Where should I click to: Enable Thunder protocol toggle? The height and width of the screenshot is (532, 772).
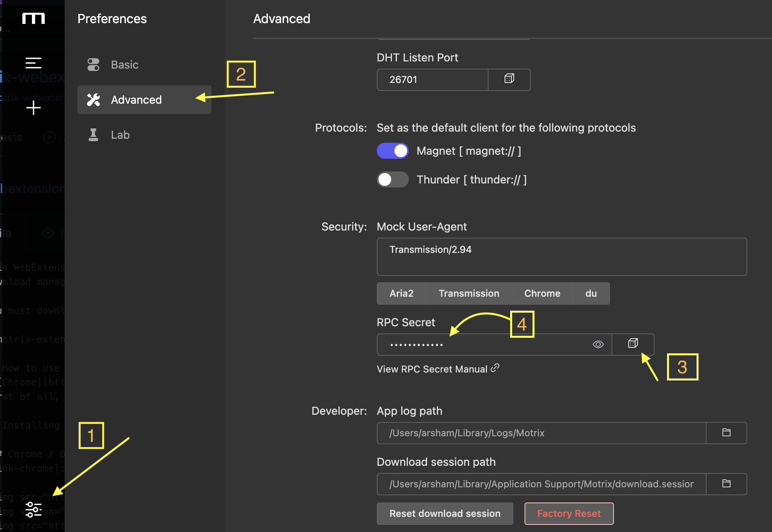point(392,179)
